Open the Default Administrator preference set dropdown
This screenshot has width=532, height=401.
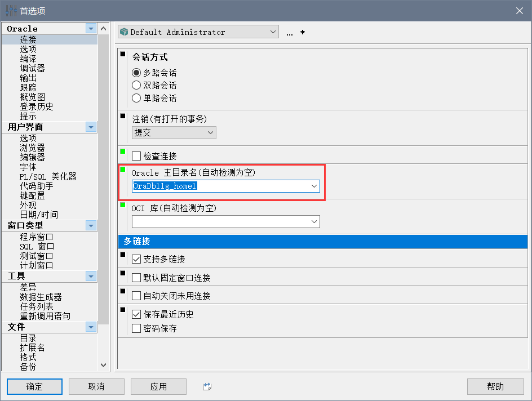tap(198, 32)
